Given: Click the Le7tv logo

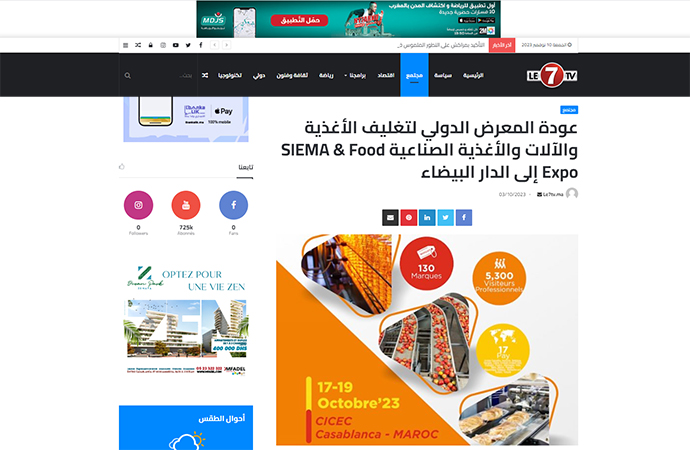Looking at the screenshot, I should (x=552, y=75).
